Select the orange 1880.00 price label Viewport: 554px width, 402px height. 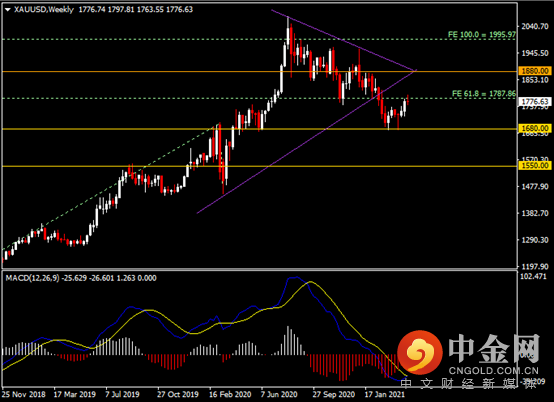pos(535,71)
